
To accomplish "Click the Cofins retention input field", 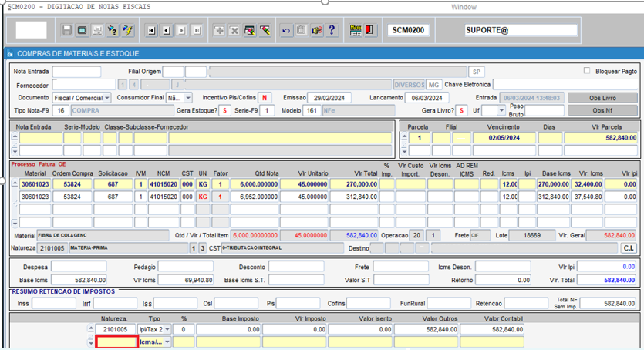I will (x=369, y=304).
